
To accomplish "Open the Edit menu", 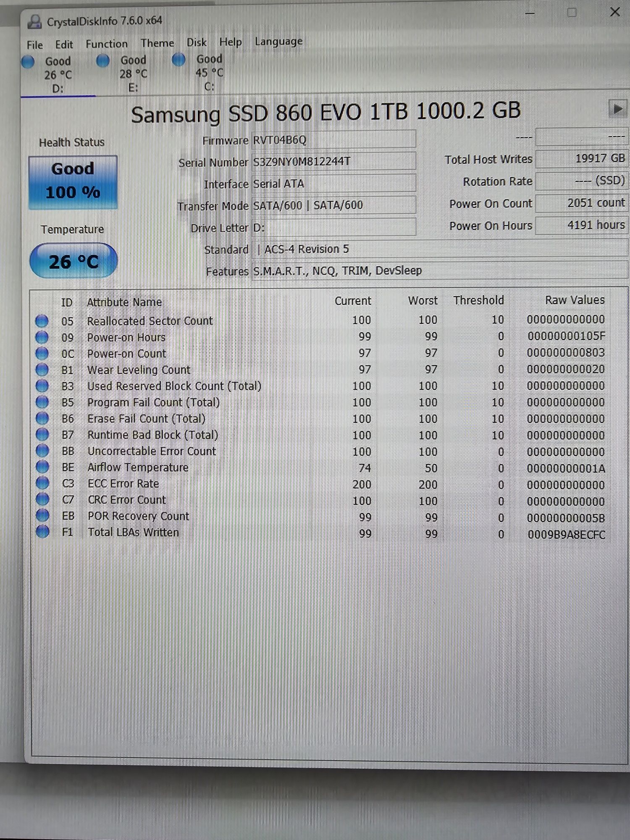I will pos(64,45).
